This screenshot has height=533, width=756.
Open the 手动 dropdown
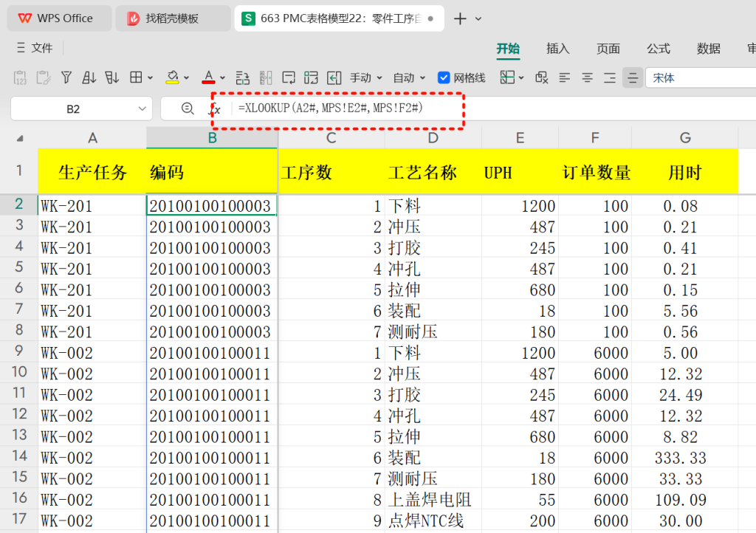coord(366,78)
